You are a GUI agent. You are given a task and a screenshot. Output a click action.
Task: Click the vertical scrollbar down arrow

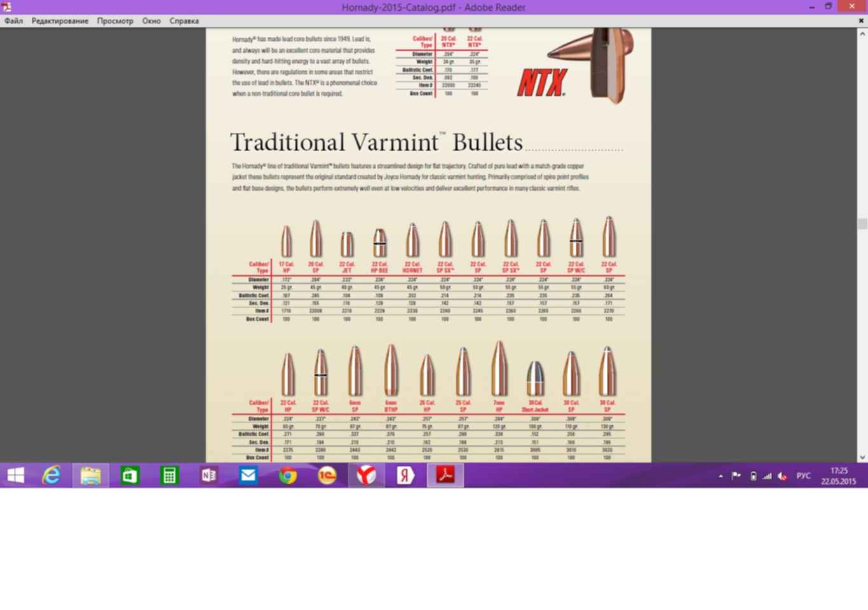coord(862,457)
